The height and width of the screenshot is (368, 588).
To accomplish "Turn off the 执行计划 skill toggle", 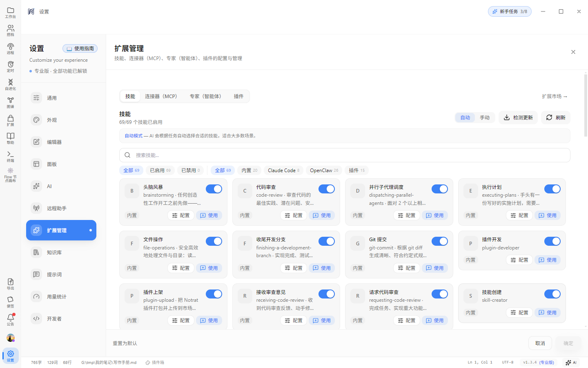I will tap(552, 189).
